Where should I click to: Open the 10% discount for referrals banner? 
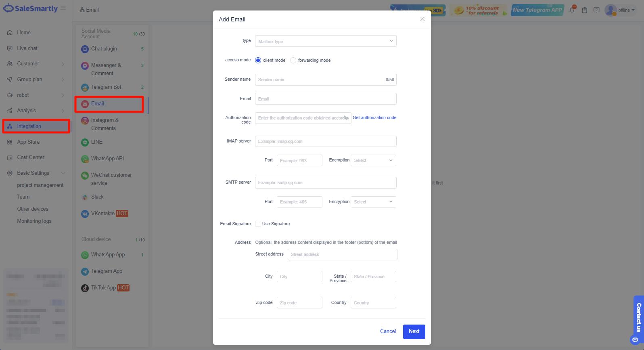pyautogui.click(x=479, y=10)
